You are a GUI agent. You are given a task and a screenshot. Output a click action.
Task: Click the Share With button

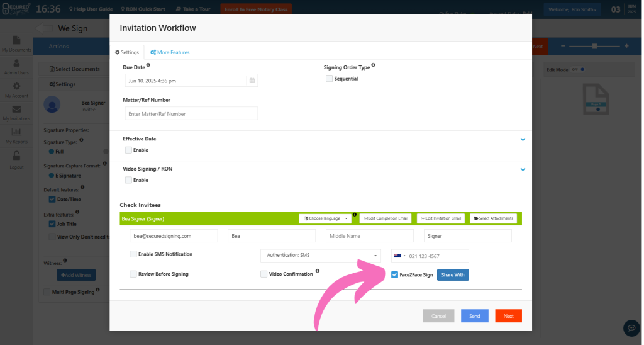[453, 274]
